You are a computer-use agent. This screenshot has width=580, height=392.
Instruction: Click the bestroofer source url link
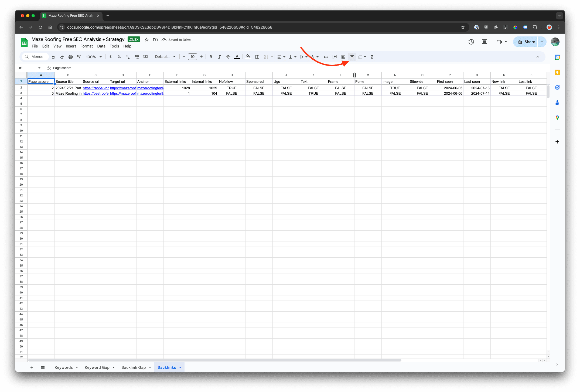point(95,93)
